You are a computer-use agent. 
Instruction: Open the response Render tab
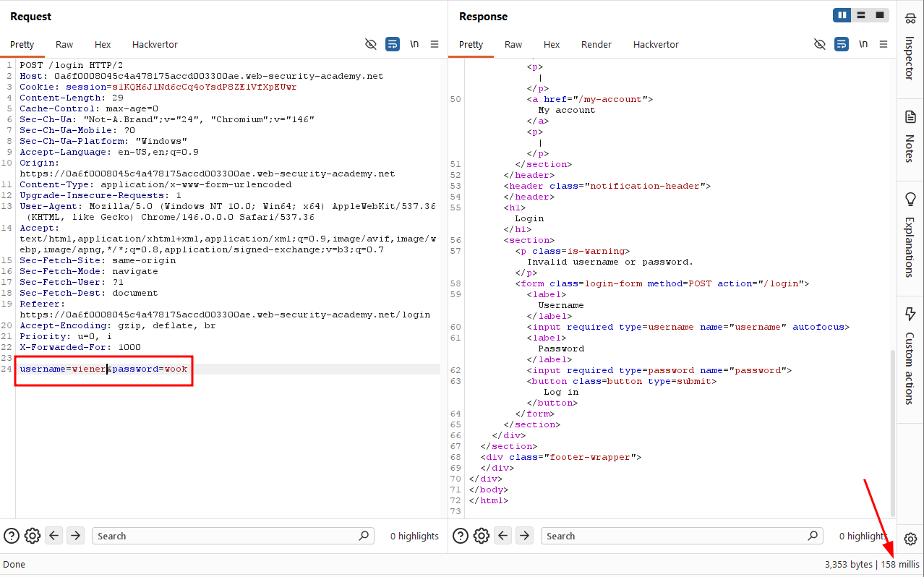(596, 44)
